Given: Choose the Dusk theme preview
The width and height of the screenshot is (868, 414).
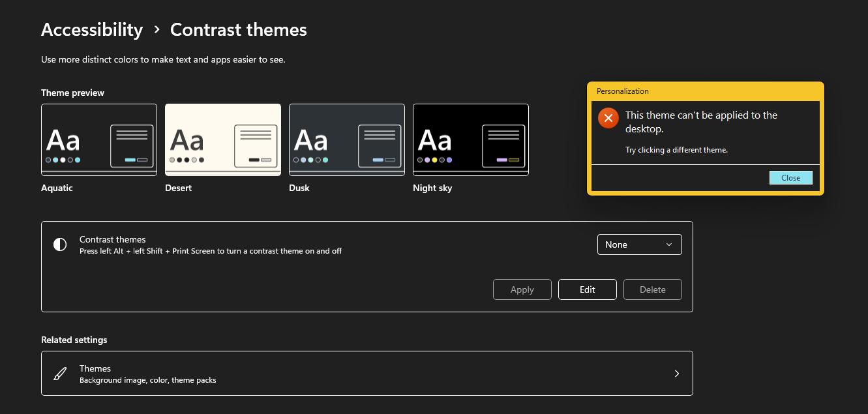Looking at the screenshot, I should [347, 140].
